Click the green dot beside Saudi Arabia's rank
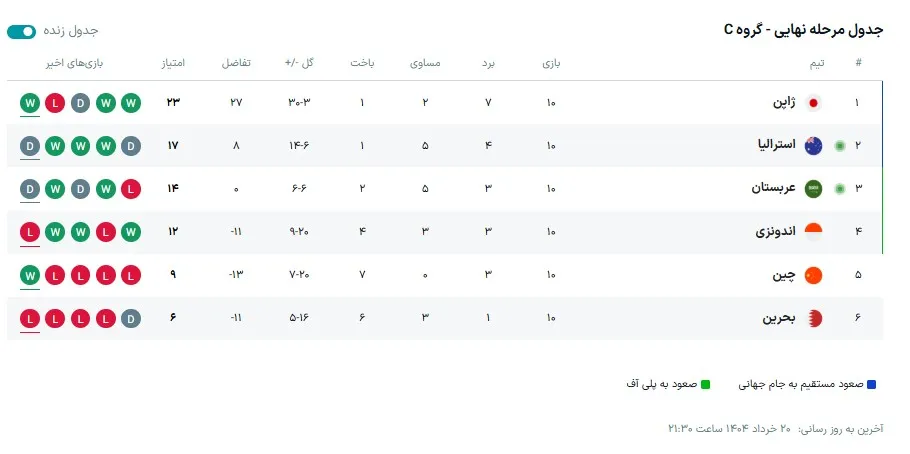 pyautogui.click(x=840, y=189)
